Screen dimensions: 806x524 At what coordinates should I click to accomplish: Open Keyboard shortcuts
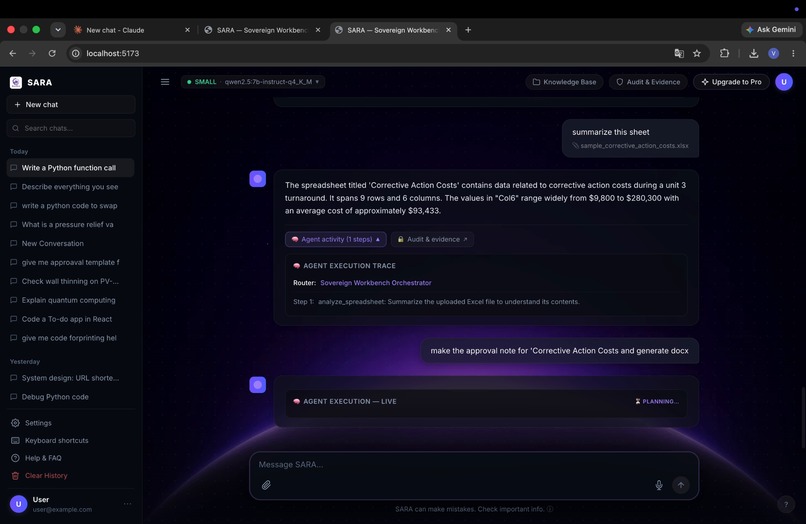pos(57,441)
